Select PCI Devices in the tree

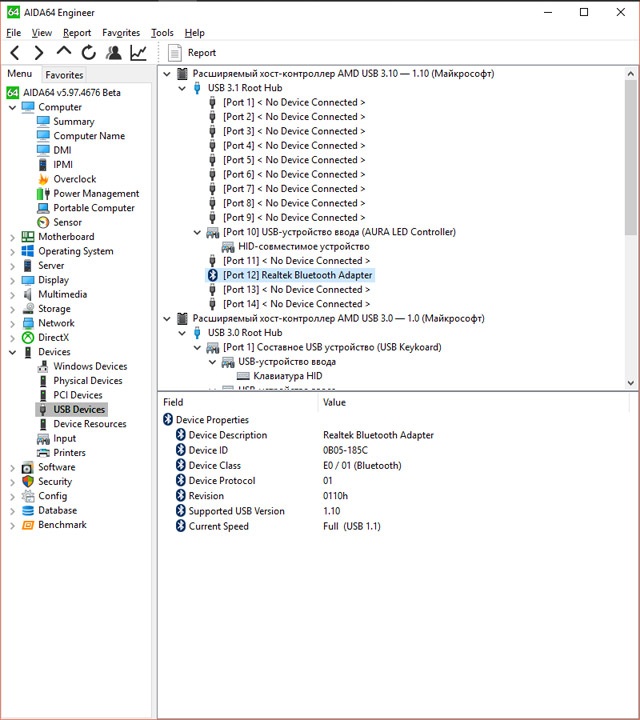[78, 395]
